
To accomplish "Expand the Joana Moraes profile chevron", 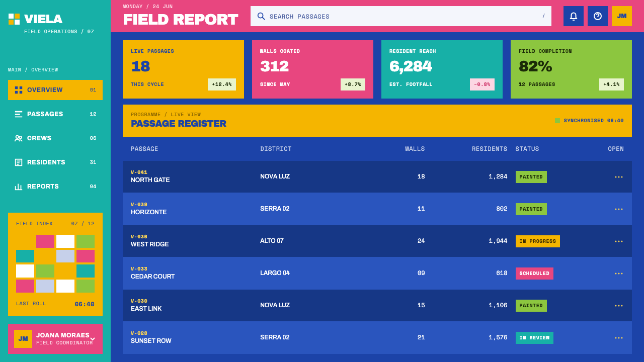I will pyautogui.click(x=93, y=339).
